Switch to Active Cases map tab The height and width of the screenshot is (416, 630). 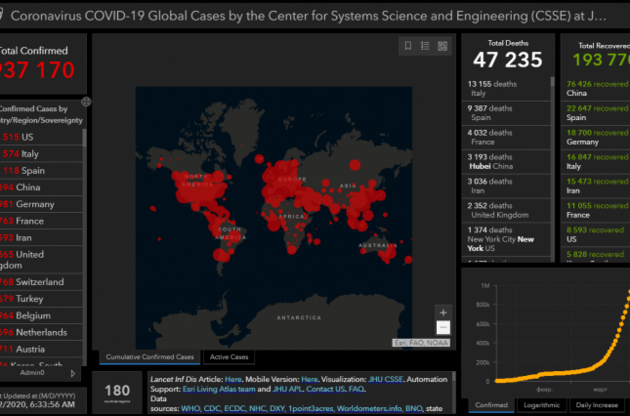[x=230, y=357]
